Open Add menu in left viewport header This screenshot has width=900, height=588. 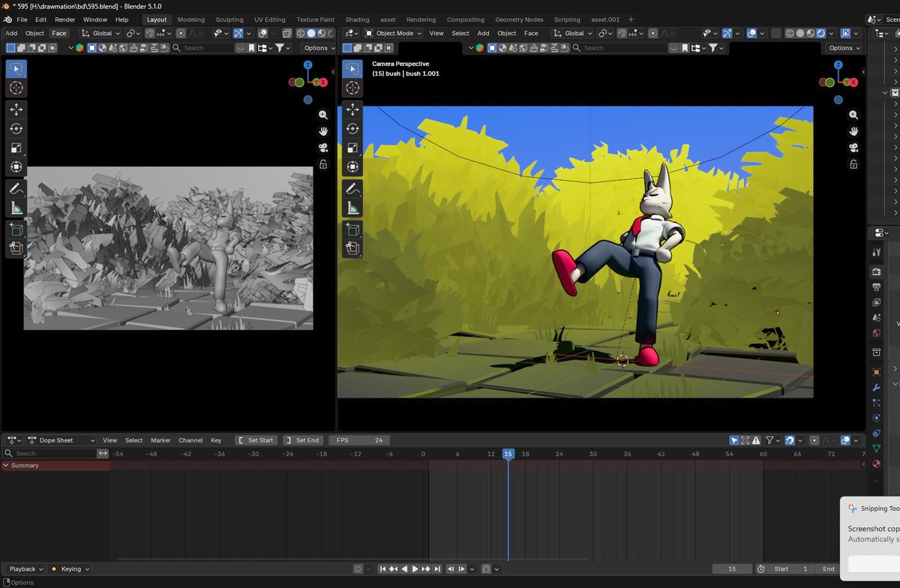click(11, 33)
